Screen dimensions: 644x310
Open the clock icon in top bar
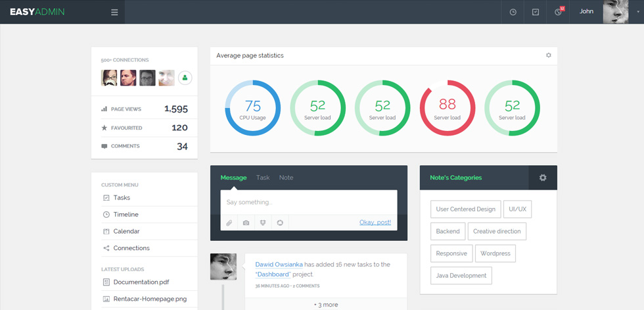(x=513, y=13)
